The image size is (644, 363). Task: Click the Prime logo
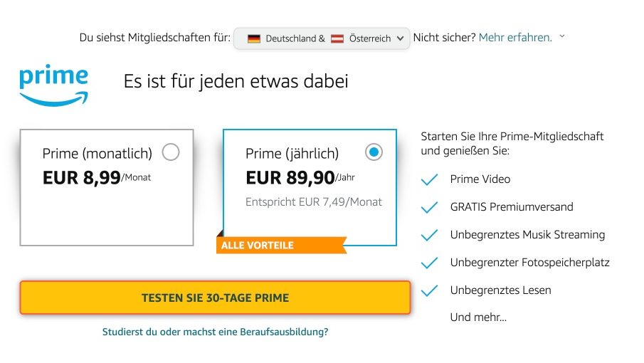click(54, 85)
